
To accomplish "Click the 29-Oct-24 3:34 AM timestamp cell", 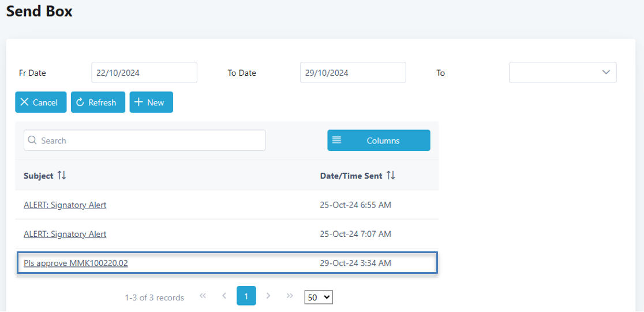I will coord(355,263).
